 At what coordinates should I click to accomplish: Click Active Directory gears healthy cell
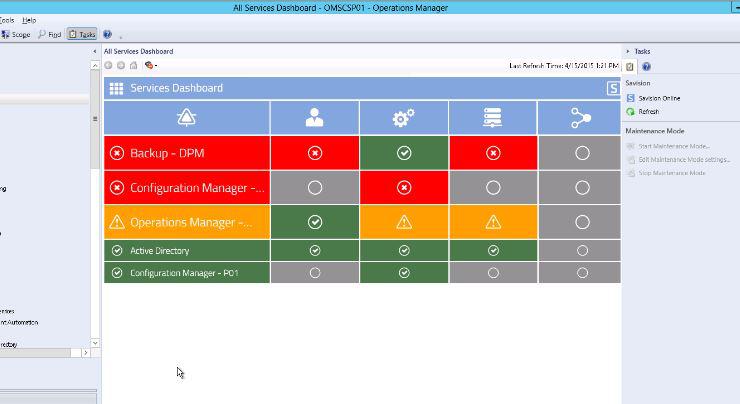pos(404,251)
